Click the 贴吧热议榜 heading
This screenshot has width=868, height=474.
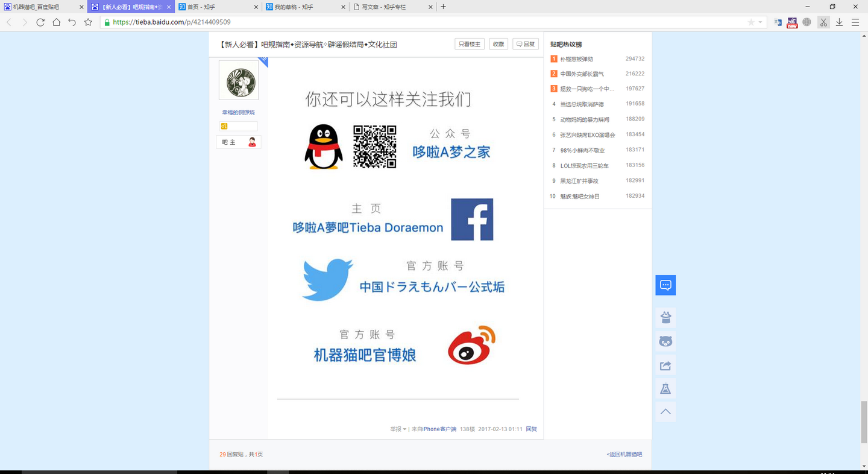pyautogui.click(x=566, y=45)
